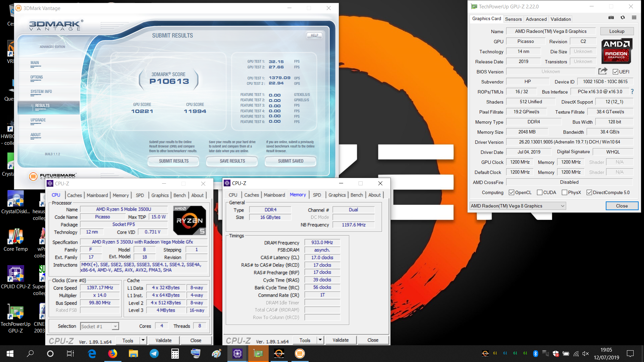
Task: Open the GPU selection dropdown in GPU-Z
Action: pyautogui.click(x=518, y=206)
